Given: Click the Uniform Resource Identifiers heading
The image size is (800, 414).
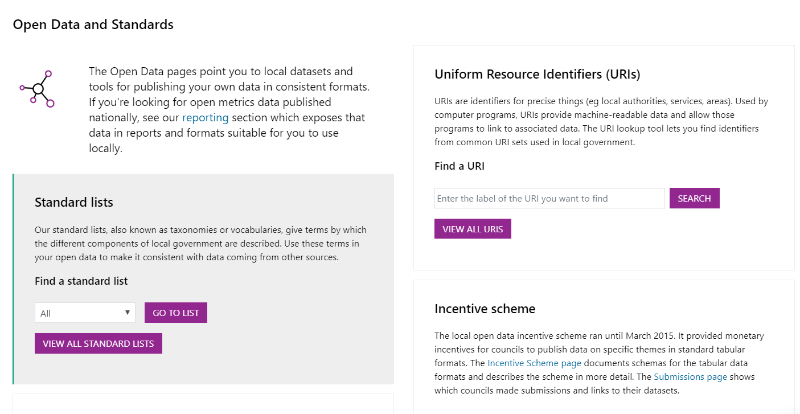Looking at the screenshot, I should [537, 75].
